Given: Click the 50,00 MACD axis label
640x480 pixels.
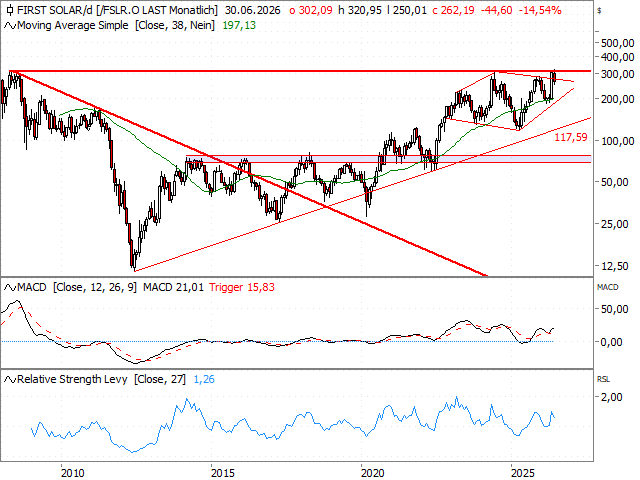Looking at the screenshot, I should pyautogui.click(x=615, y=309).
